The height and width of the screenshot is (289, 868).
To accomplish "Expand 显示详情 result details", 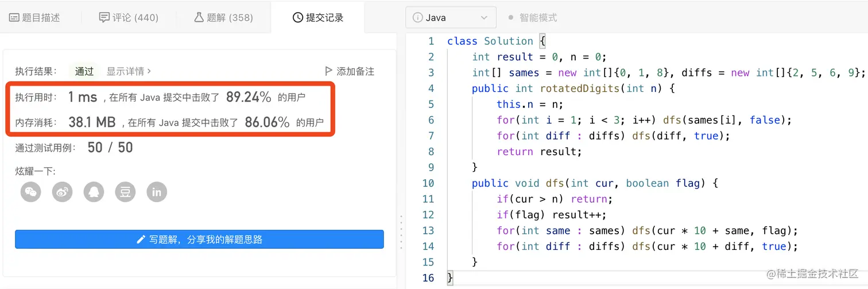I will (129, 71).
